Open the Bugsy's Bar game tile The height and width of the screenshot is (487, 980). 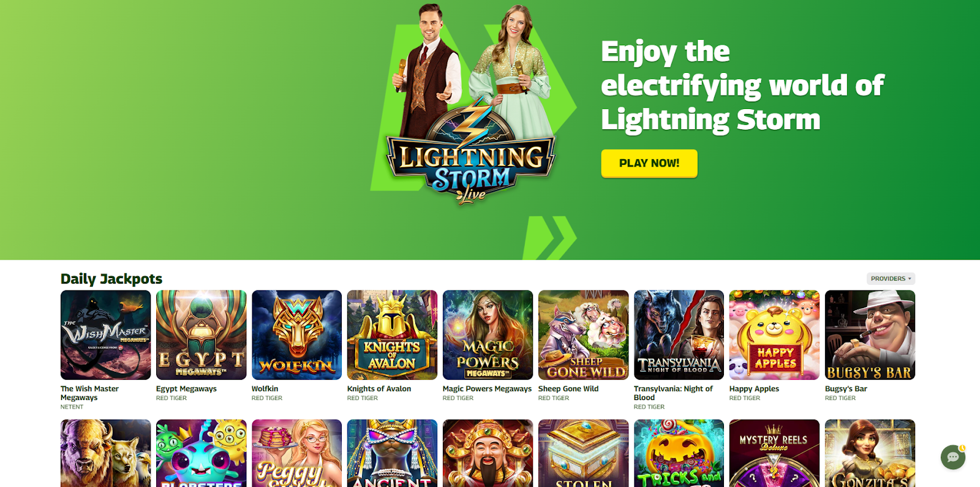(x=870, y=335)
